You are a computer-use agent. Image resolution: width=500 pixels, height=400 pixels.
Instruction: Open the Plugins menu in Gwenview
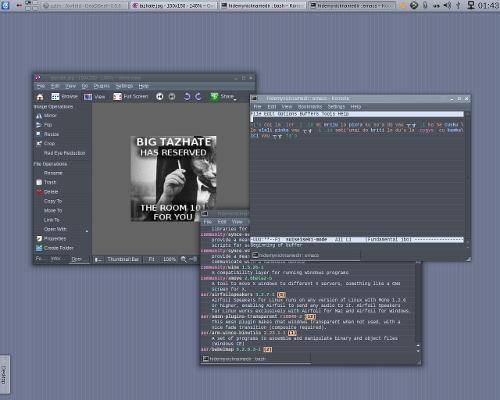[x=102, y=86]
